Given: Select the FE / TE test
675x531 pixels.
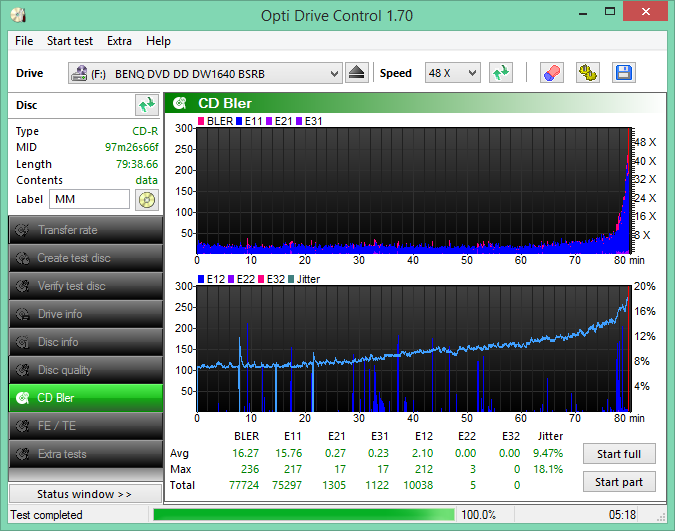Looking at the screenshot, I should 86,426.
